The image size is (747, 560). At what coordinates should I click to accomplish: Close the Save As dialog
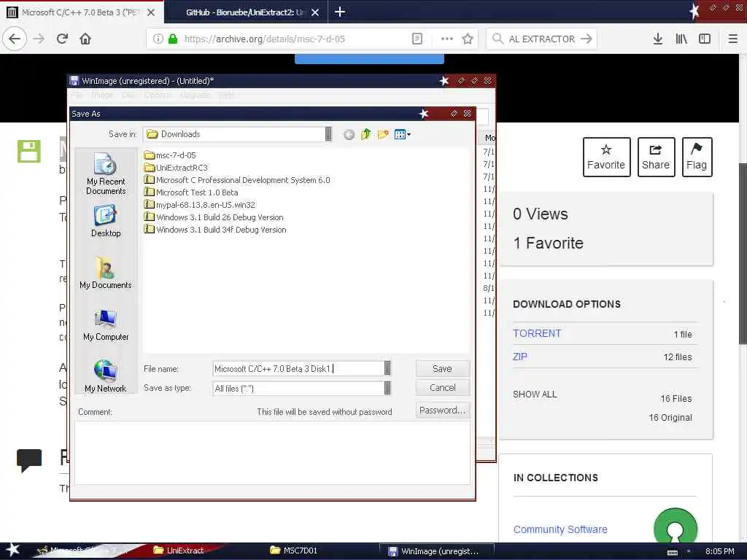coord(468,113)
